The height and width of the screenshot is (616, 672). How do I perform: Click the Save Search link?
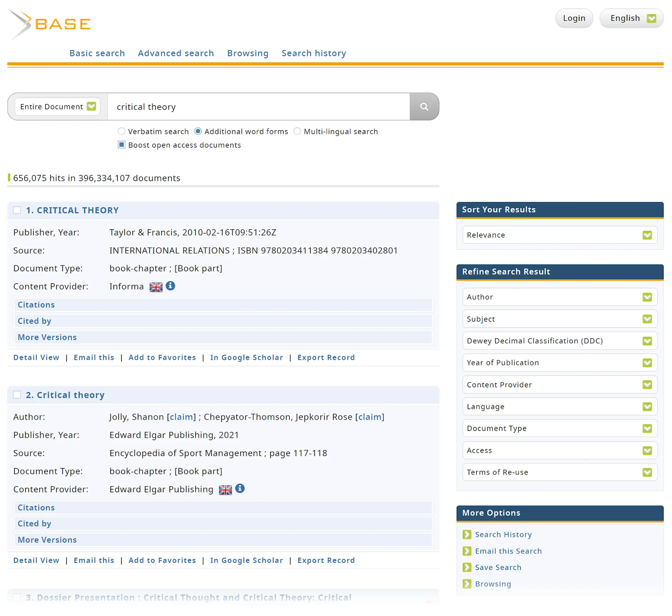(498, 567)
